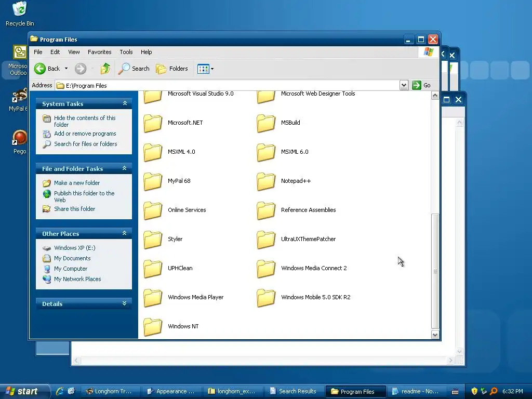532x399 pixels.
Task: Switch to Search Results taskbar button
Action: pyautogui.click(x=293, y=391)
